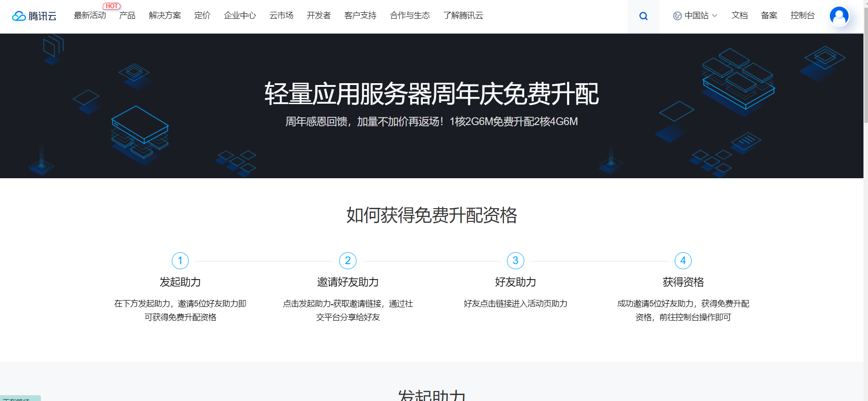Image resolution: width=868 pixels, height=401 pixels.
Task: Select the step 3 circle icon
Action: (515, 261)
